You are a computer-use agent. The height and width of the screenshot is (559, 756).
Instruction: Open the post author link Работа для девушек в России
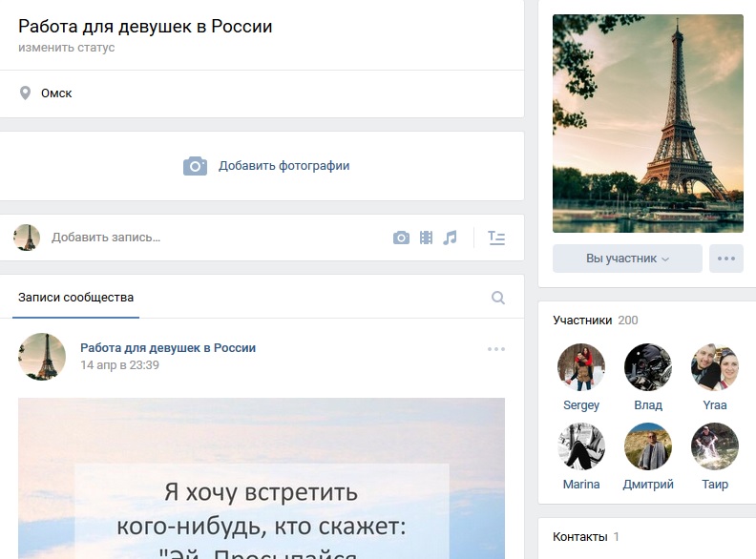(168, 348)
